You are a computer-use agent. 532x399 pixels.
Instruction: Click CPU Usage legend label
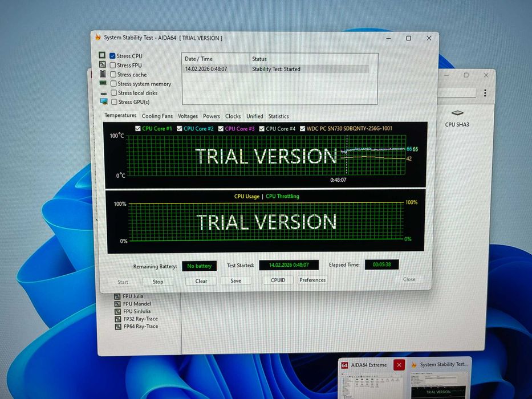(247, 197)
